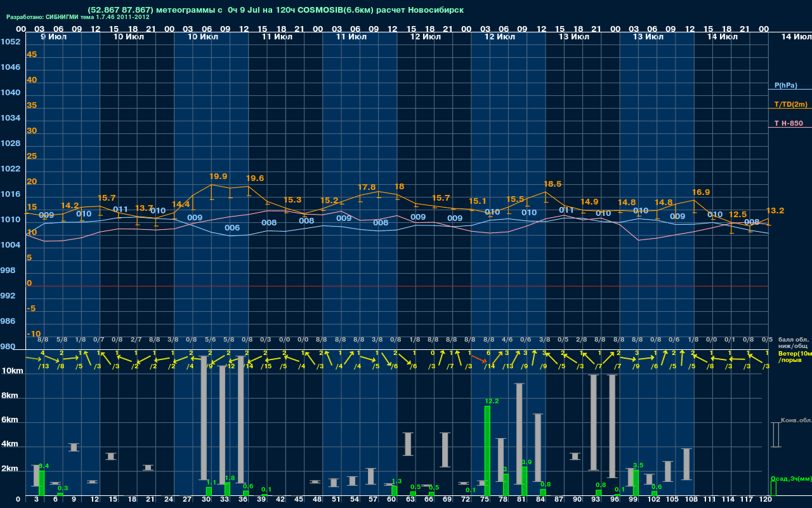Click the forecast hour 120 on bottom axis
Screen dimensions: 812x508
766,500
